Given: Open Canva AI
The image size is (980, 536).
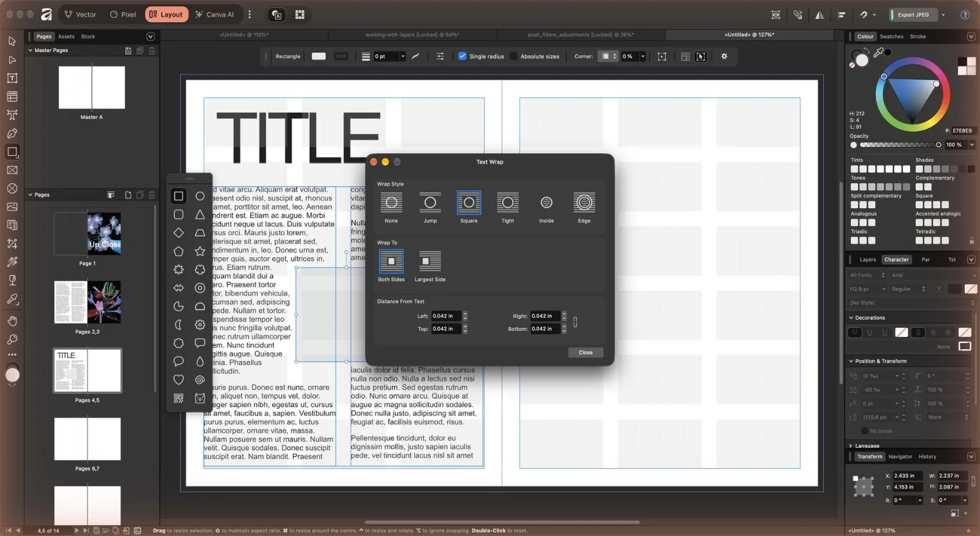Looking at the screenshot, I should 214,15.
